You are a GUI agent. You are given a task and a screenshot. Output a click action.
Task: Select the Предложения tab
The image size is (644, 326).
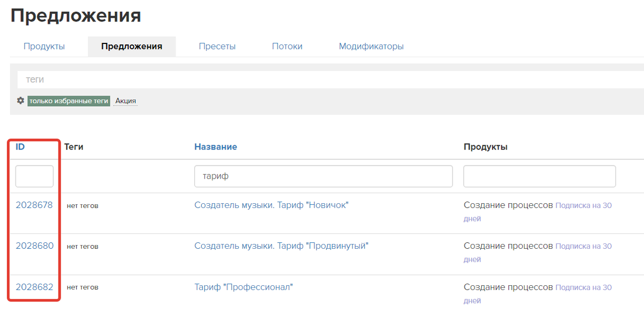(131, 46)
